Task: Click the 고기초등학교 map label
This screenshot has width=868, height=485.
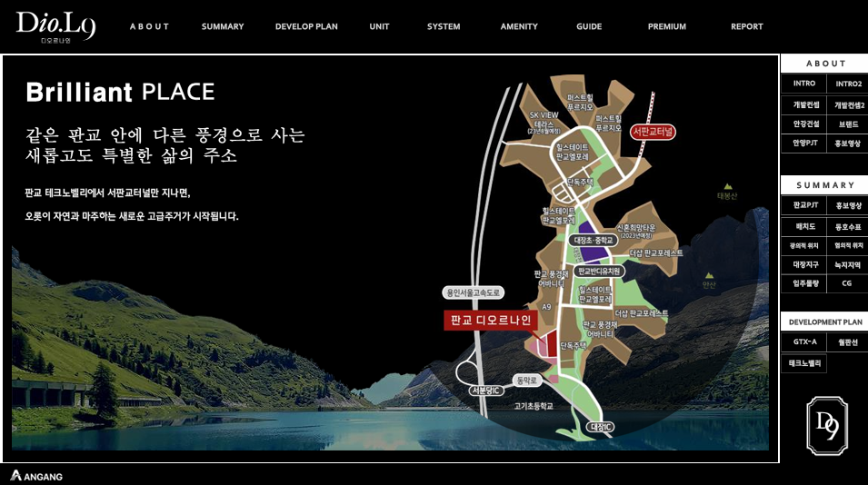Action: click(x=534, y=407)
